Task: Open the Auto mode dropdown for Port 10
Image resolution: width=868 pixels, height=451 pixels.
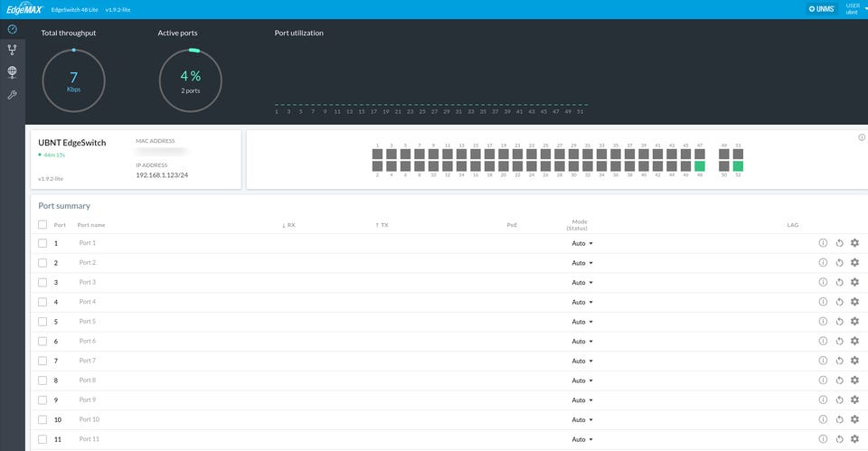Action: point(581,420)
